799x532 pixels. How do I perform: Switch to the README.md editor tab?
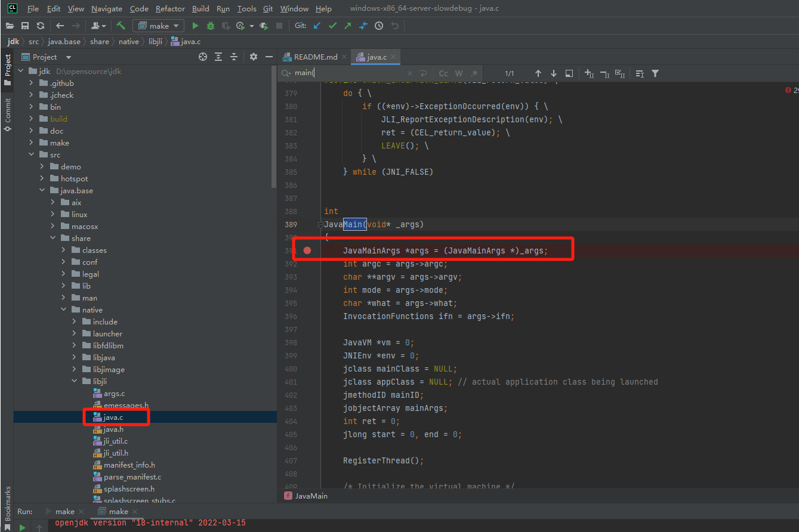(x=316, y=57)
